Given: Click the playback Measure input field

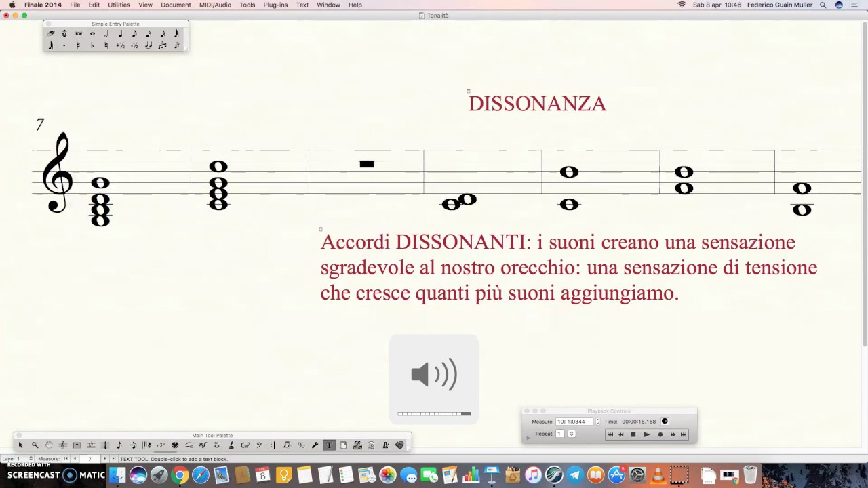Looking at the screenshot, I should pos(574,422).
